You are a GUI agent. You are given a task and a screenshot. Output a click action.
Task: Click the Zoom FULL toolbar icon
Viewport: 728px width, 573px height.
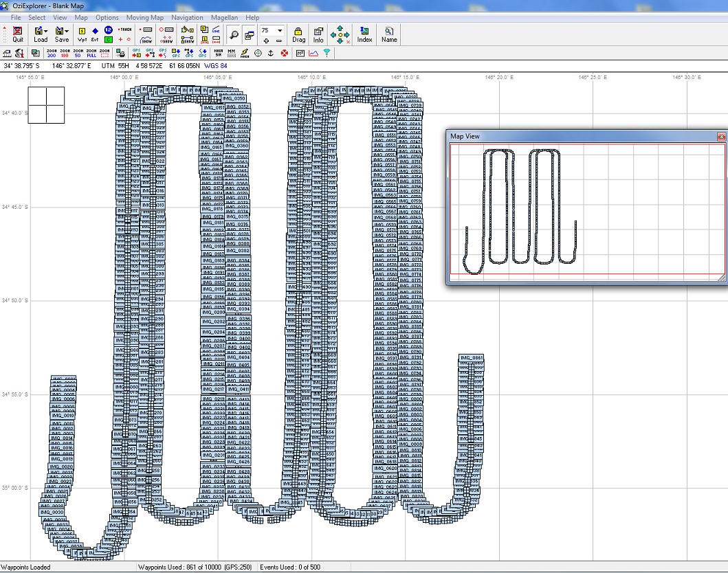click(x=92, y=53)
